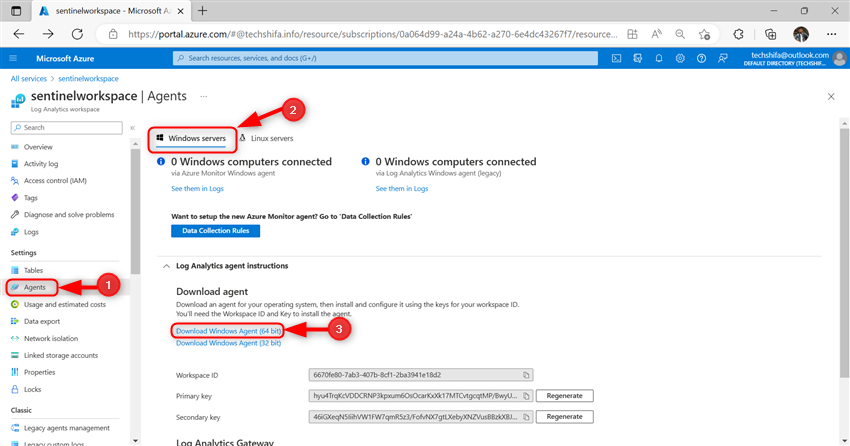Go to All services breadcrumb
Viewport: 850px width, 446px height.
point(29,79)
